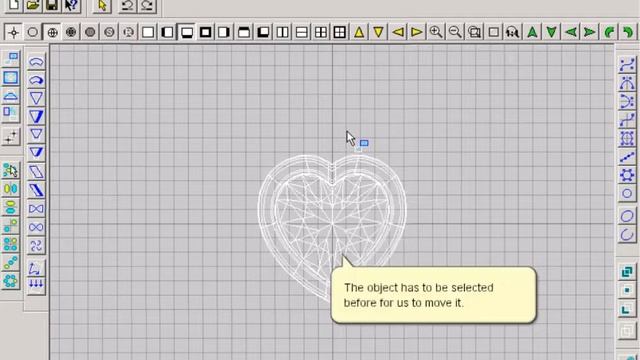Pick the cluster select tool with cursor

pyautogui.click(x=11, y=170)
